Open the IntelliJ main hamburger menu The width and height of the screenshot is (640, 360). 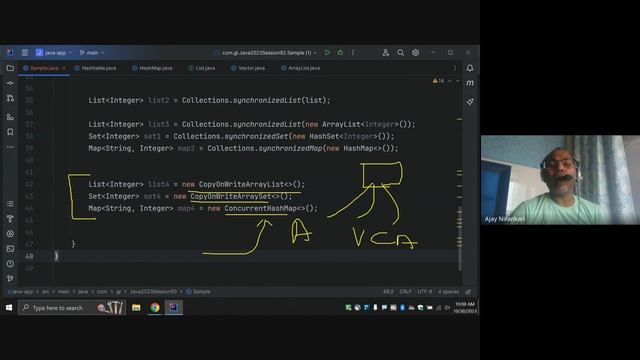(x=25, y=53)
